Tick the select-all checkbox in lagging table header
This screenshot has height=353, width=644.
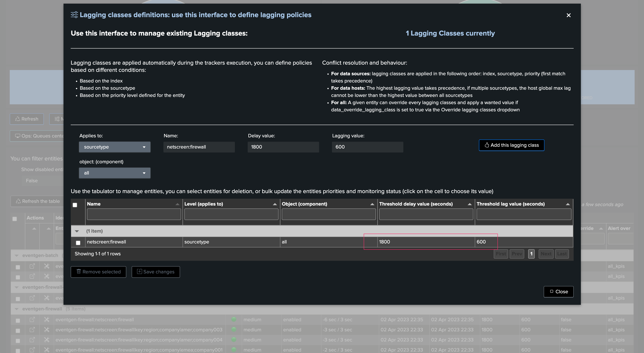tap(75, 205)
